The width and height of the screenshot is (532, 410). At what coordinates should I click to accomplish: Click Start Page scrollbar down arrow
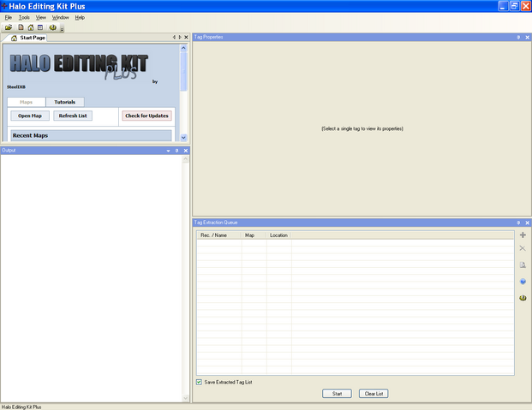[x=183, y=137]
